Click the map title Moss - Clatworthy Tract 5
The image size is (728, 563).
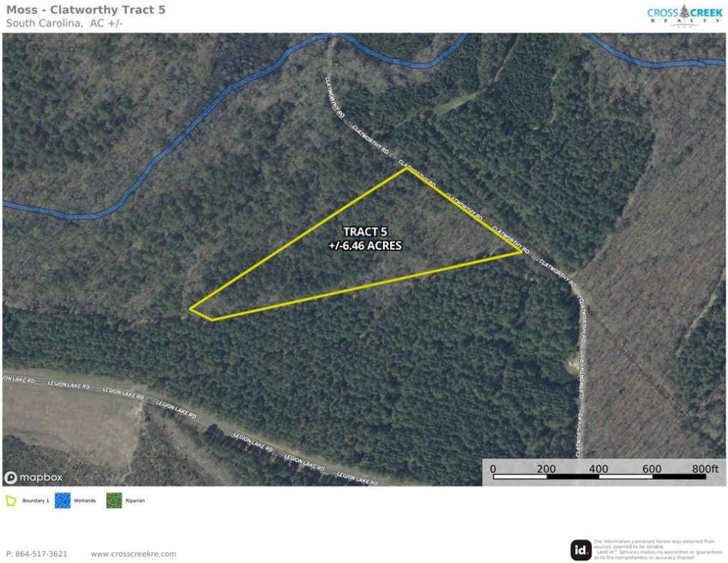(86, 10)
